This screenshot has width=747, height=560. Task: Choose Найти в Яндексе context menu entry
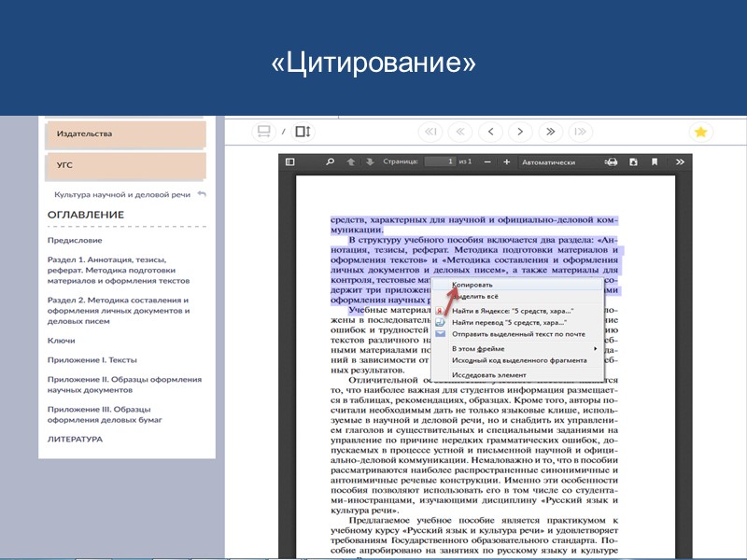click(x=517, y=311)
